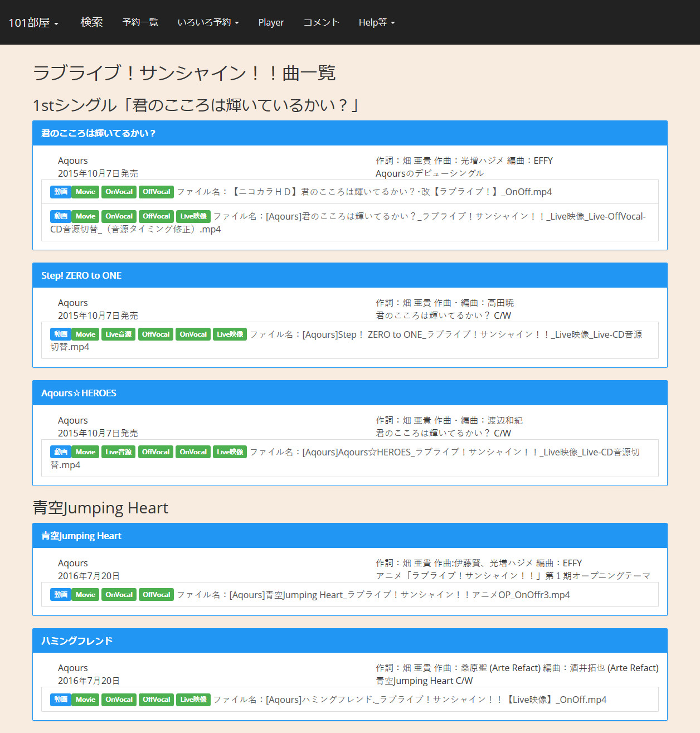The width and height of the screenshot is (700, 733).
Task: Click Live音源 badge in Aqours☆HEROES row
Action: coord(119,452)
